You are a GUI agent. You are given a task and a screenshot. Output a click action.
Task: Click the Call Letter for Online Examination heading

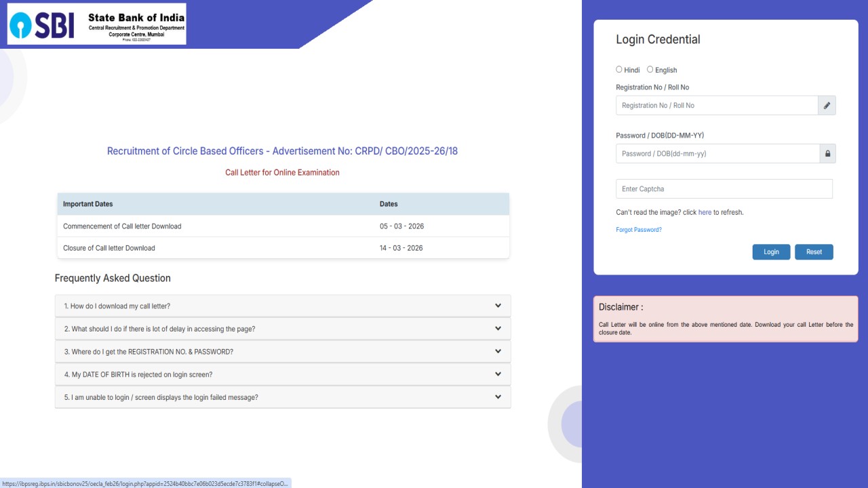(x=282, y=172)
